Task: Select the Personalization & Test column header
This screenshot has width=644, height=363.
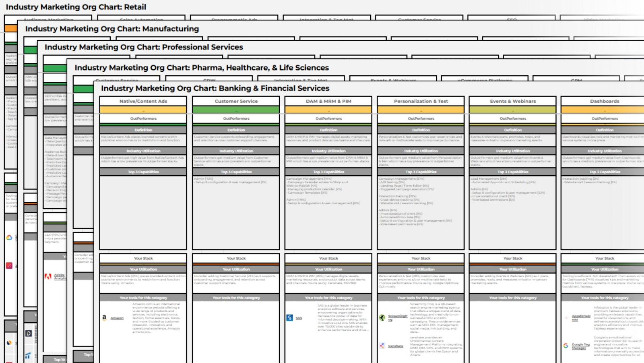Action: click(421, 101)
